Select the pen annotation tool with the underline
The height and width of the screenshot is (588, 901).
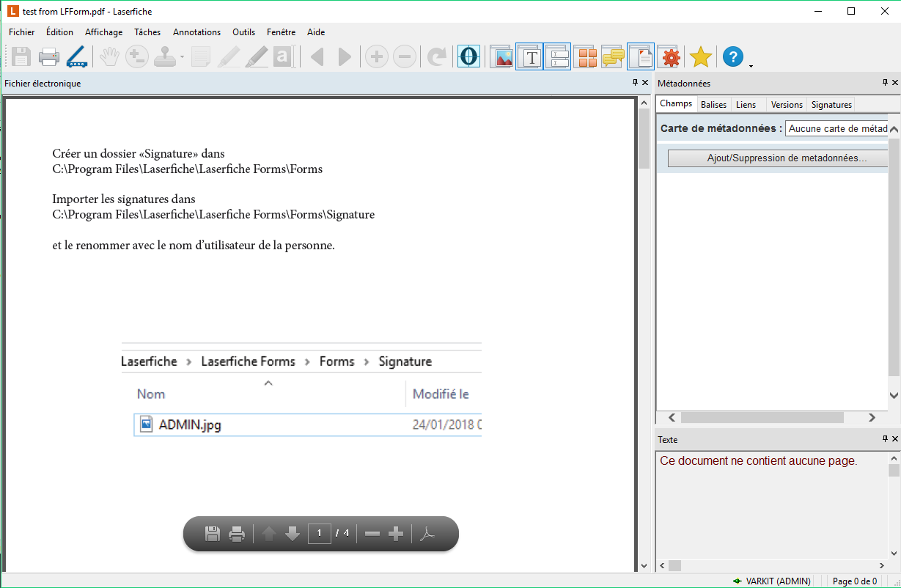(x=257, y=56)
